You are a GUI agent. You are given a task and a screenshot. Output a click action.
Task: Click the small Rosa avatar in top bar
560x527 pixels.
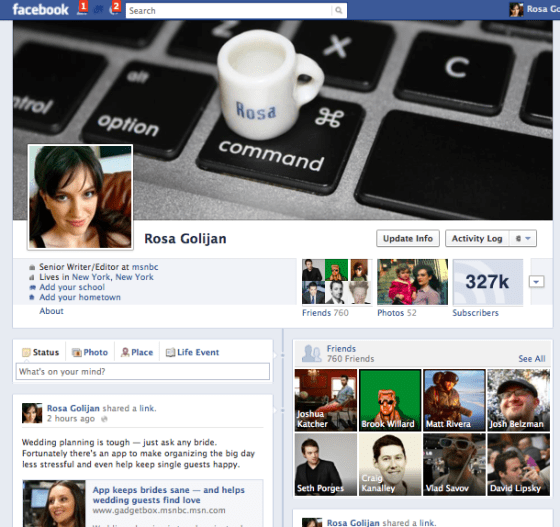516,10
